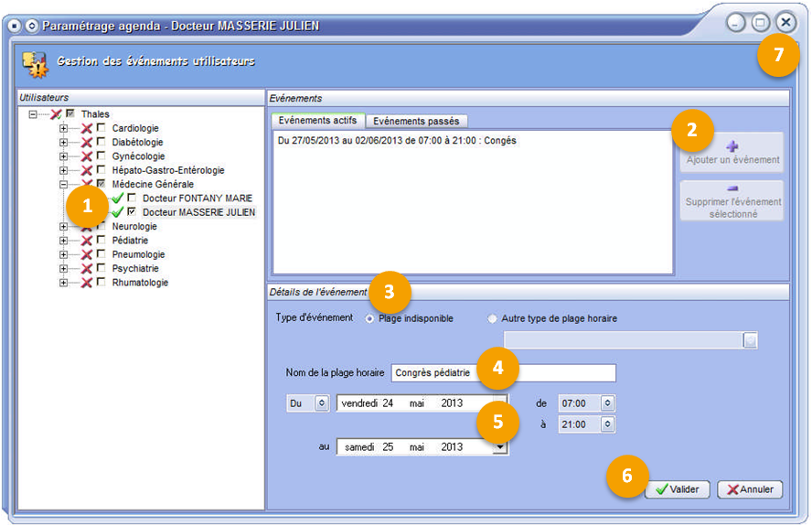812x526 pixels.
Task: Switch to Evénements passés tab
Action: (417, 121)
